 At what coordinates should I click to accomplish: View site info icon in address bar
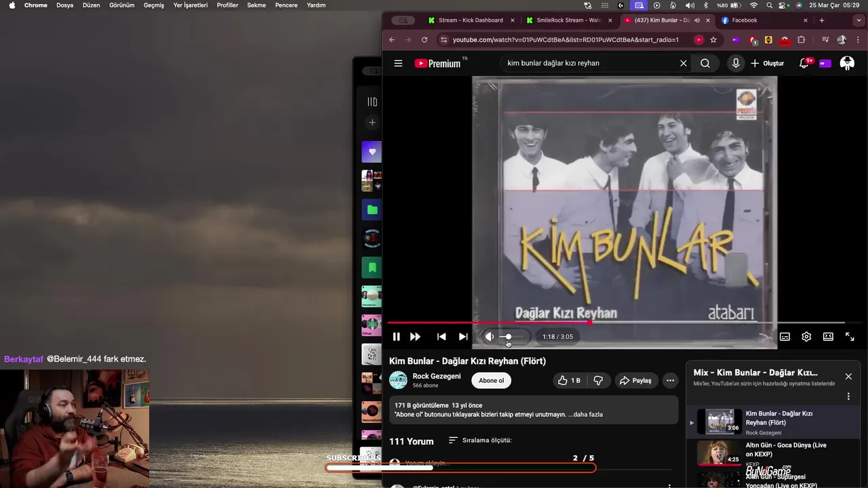click(x=444, y=40)
